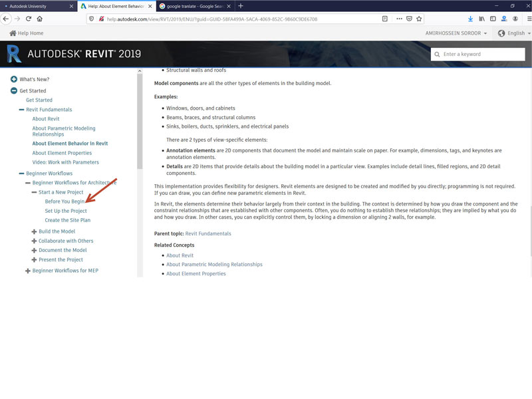Expand the Present the Project node

(x=34, y=260)
